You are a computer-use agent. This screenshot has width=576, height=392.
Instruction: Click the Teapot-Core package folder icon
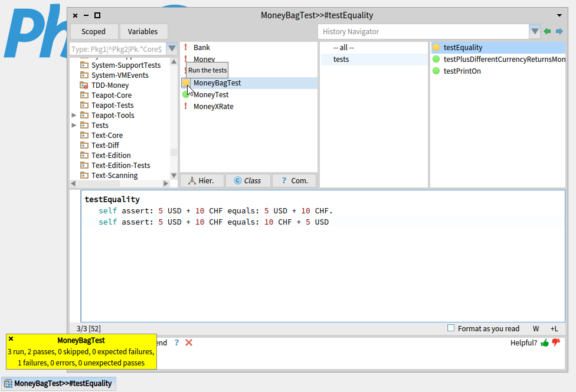[x=84, y=95]
